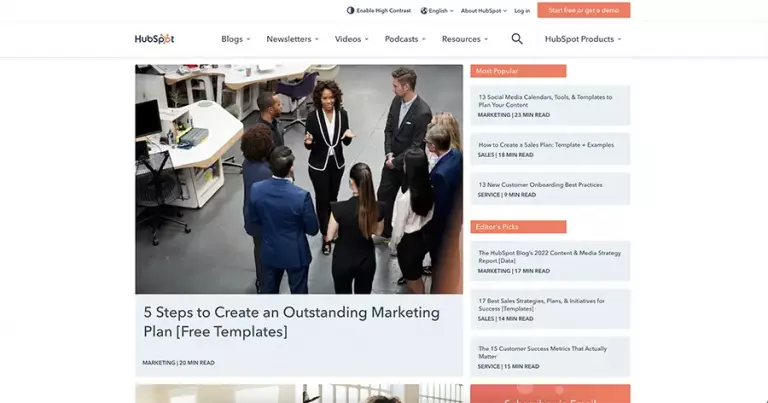Click the Log in link
Viewport: 768px width, 403px height.
tap(522, 10)
